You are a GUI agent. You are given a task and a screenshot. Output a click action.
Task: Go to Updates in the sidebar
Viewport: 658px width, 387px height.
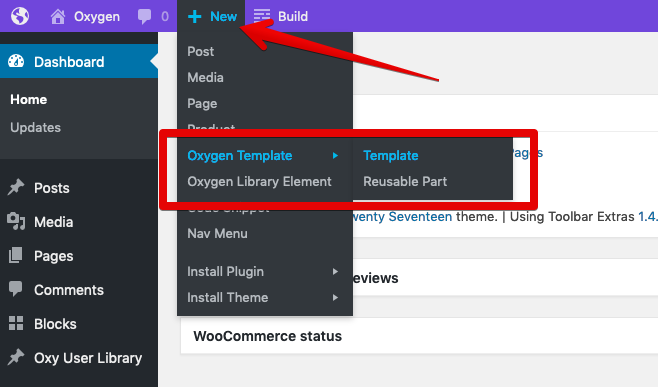pyautogui.click(x=36, y=127)
